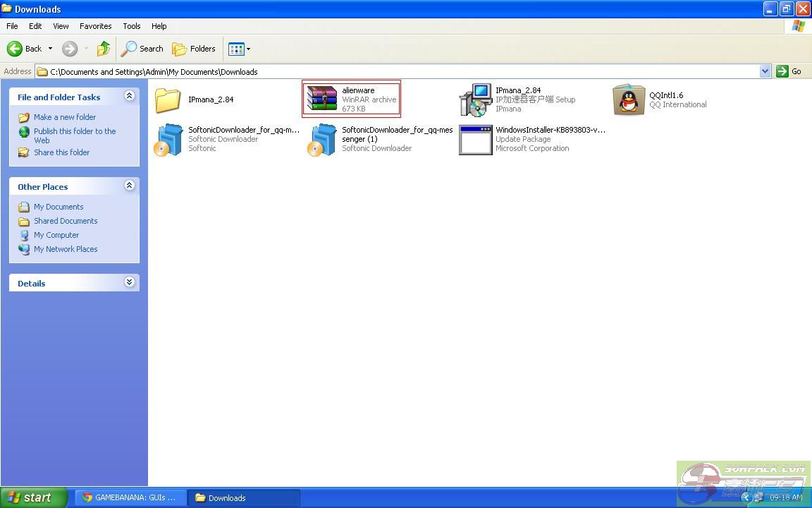Expand the address bar dropdown arrow

pyautogui.click(x=765, y=71)
